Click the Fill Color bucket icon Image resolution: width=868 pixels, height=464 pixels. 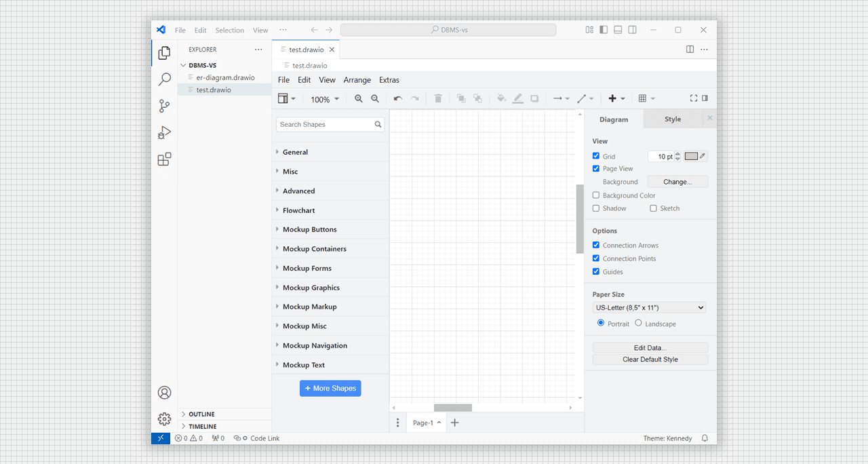click(x=501, y=99)
